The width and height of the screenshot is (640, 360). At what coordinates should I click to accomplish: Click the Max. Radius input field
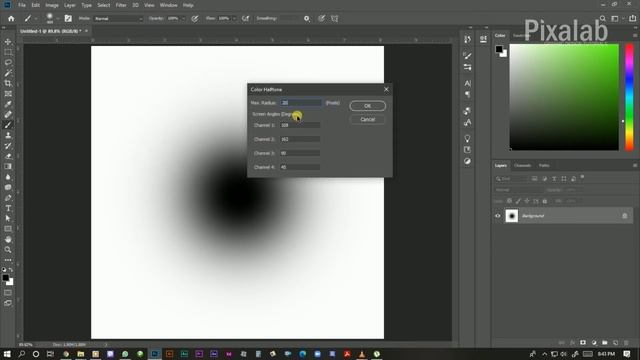pyautogui.click(x=301, y=103)
